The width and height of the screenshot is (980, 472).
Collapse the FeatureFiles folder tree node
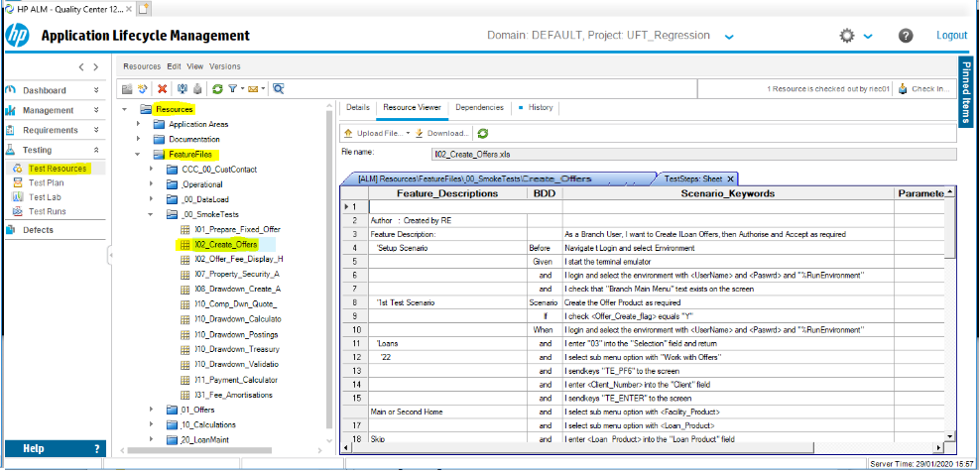point(137,155)
